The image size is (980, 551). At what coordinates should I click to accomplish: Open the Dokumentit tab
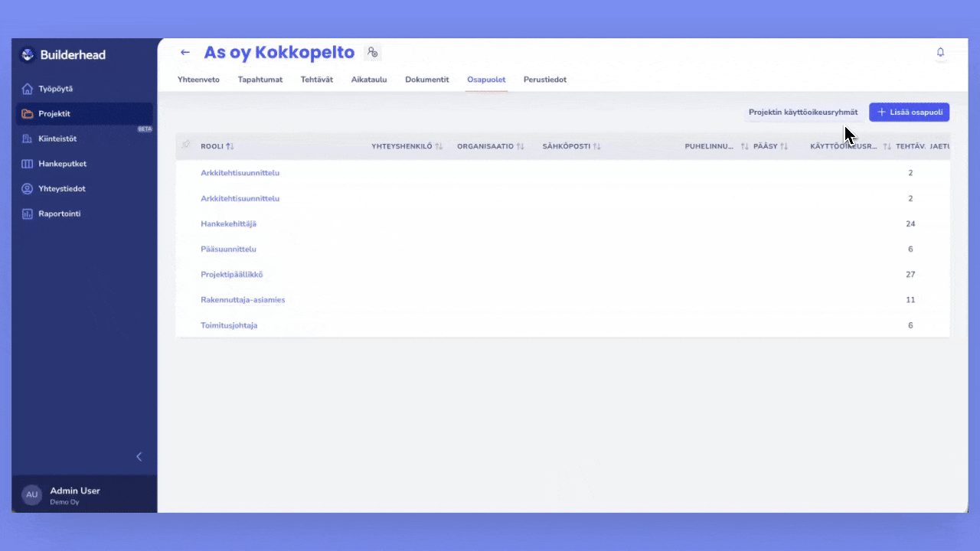pos(426,80)
